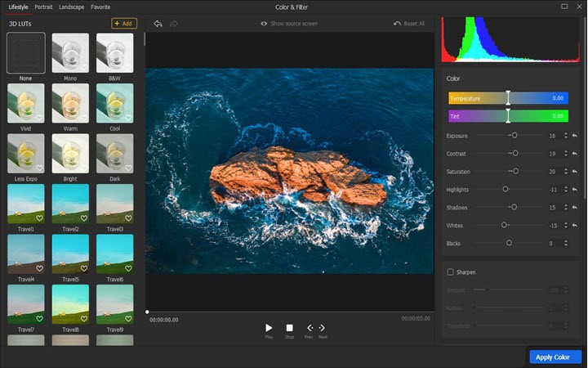Reset the Exposure value arrow
588x368 pixels.
(574, 136)
